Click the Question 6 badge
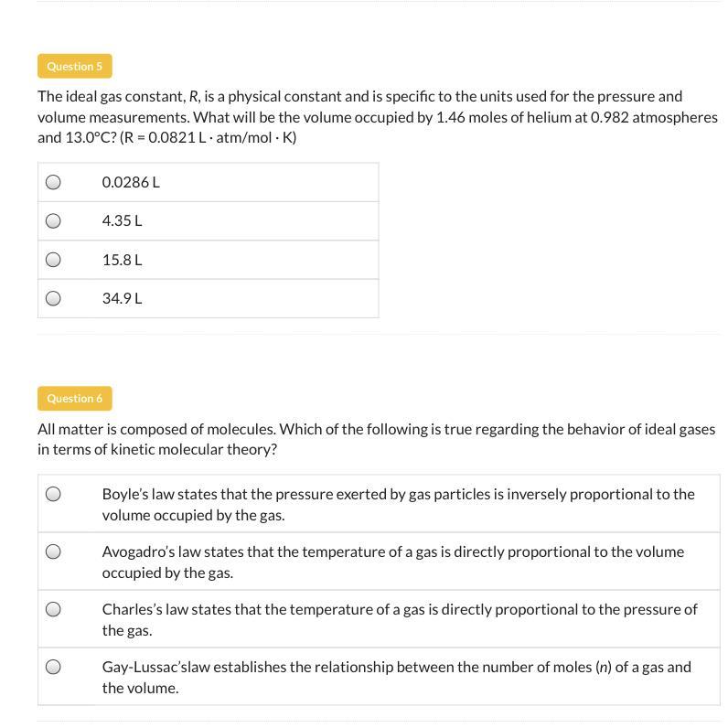The width and height of the screenshot is (728, 728). (75, 398)
